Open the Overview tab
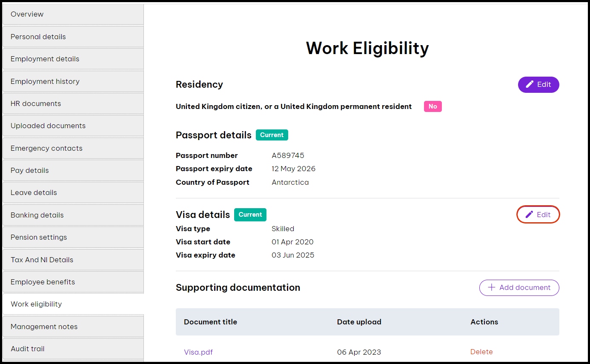 click(73, 14)
